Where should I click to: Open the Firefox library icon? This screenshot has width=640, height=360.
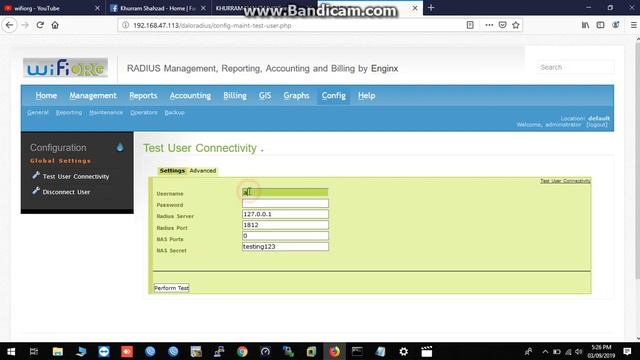[585, 25]
